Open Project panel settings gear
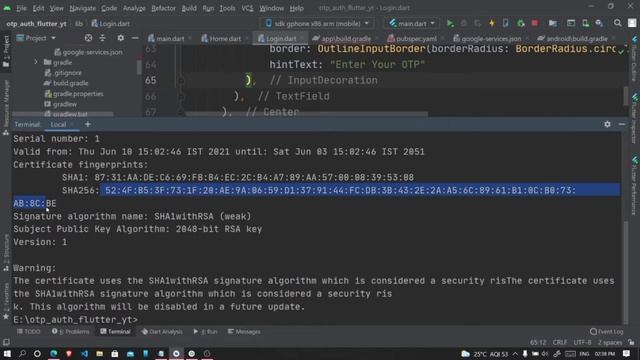The width and height of the screenshot is (640, 360). coord(120,38)
